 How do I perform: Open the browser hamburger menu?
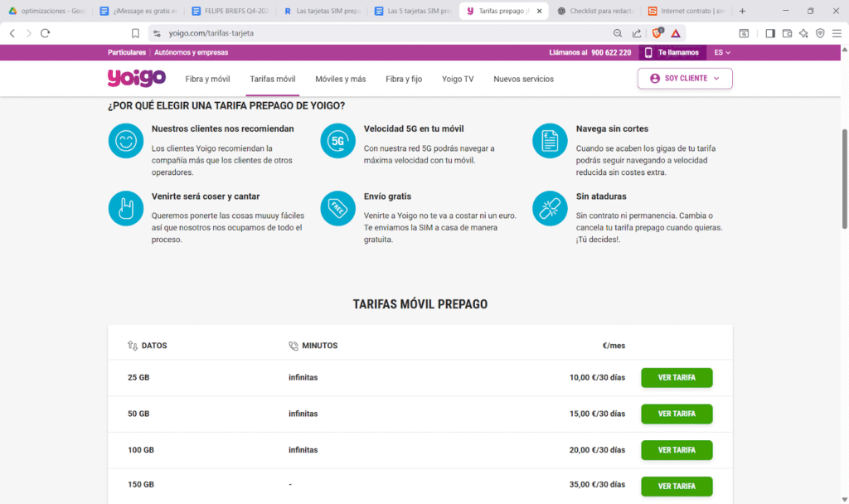[x=837, y=33]
